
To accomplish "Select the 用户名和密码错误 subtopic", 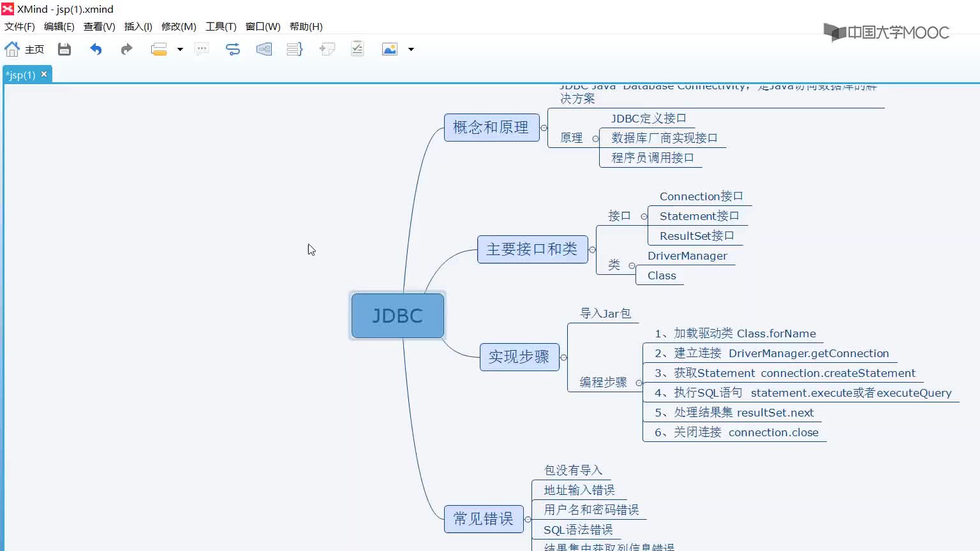I will 591,510.
